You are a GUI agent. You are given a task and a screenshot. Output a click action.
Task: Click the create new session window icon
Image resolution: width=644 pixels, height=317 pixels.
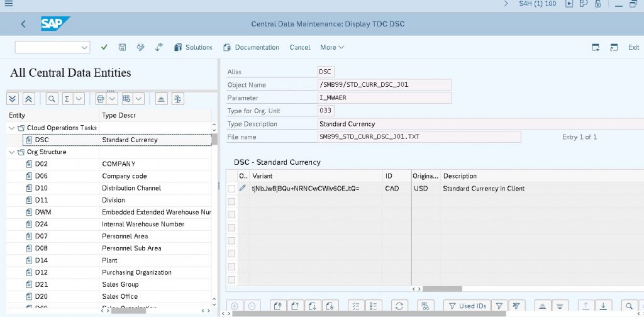point(596,47)
